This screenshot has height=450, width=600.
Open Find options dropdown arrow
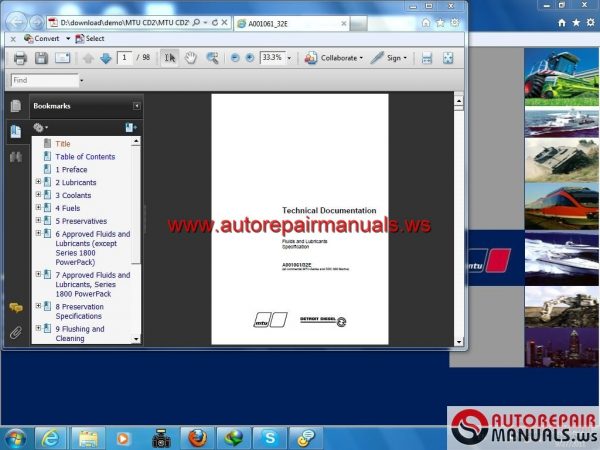tap(81, 80)
